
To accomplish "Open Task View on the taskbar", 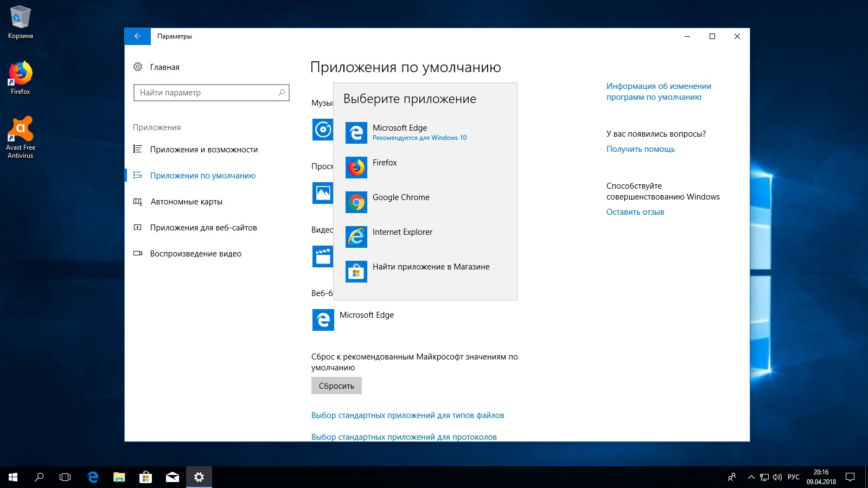I will click(65, 477).
